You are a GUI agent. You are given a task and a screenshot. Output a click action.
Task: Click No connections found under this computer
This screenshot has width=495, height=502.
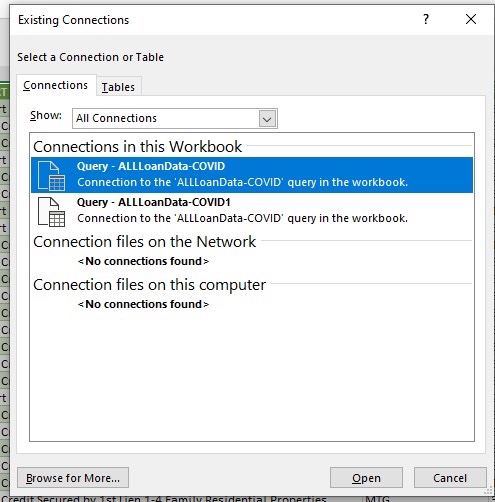[143, 304]
